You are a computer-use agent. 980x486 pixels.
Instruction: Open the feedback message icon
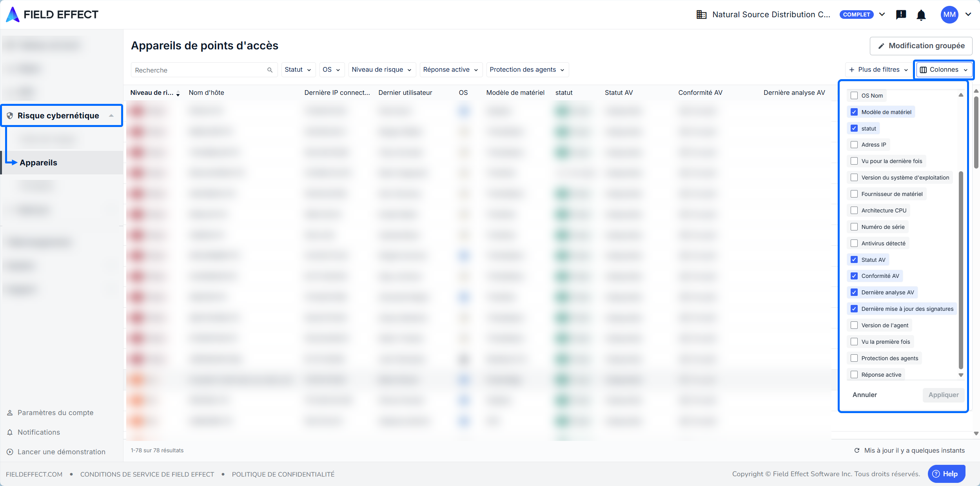(x=901, y=15)
